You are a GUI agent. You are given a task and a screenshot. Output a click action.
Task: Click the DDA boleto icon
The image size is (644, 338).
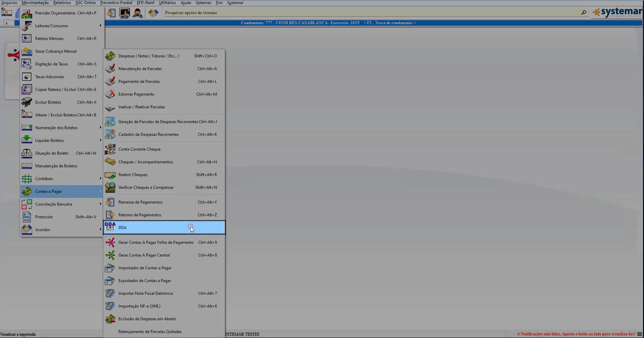click(x=110, y=227)
